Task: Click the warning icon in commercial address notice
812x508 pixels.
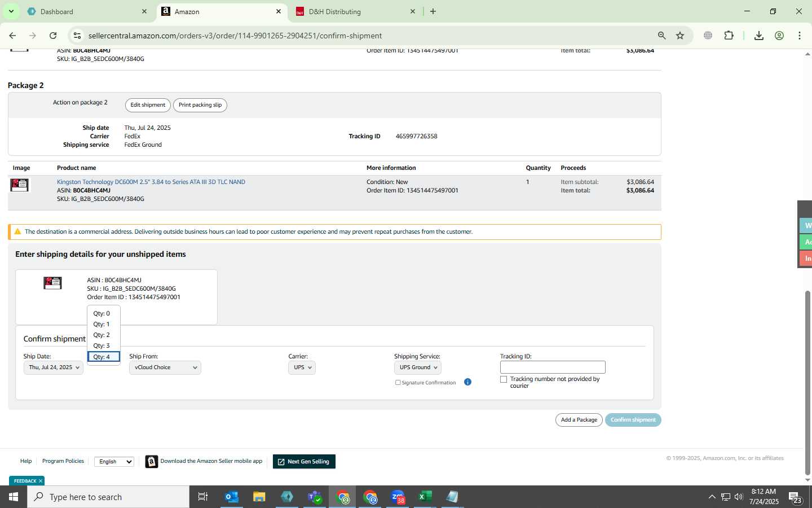Action: tap(17, 231)
